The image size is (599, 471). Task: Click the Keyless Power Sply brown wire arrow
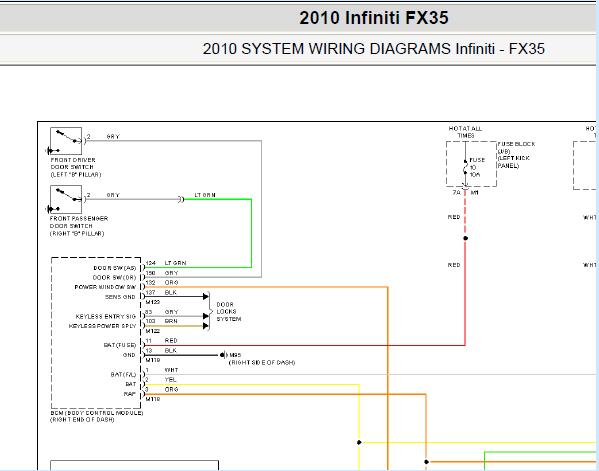[x=206, y=326]
